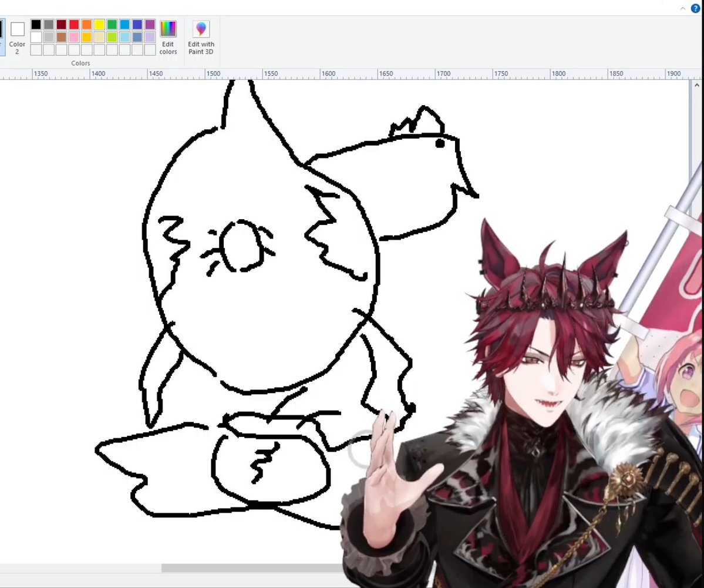Pick the rose pink color swatch
704x588 pixels.
coord(74,37)
